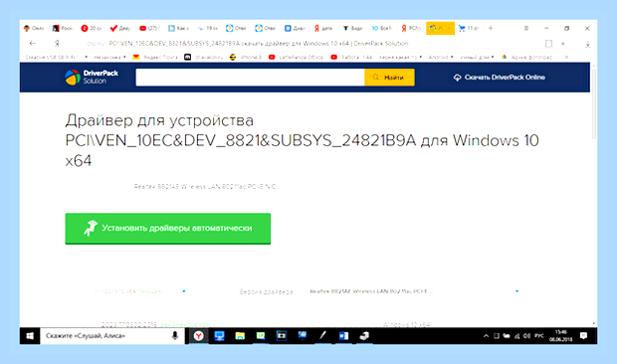
Task: Open a new browser tab
Action: [491, 28]
